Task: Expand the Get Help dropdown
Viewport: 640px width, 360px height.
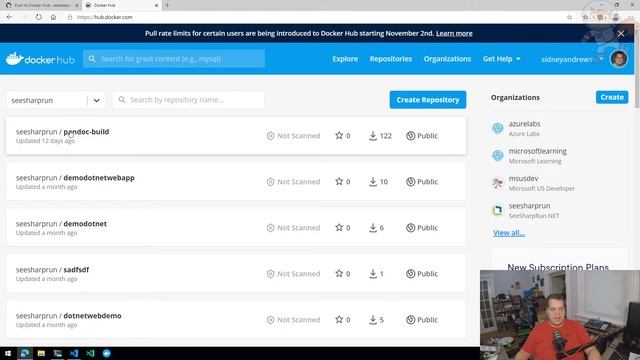Action: (502, 59)
